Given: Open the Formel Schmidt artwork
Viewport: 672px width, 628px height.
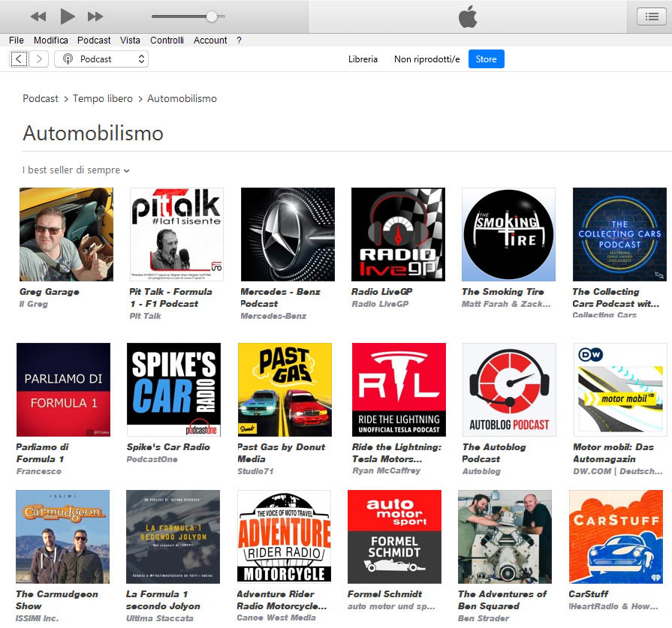Looking at the screenshot, I should click(x=394, y=536).
